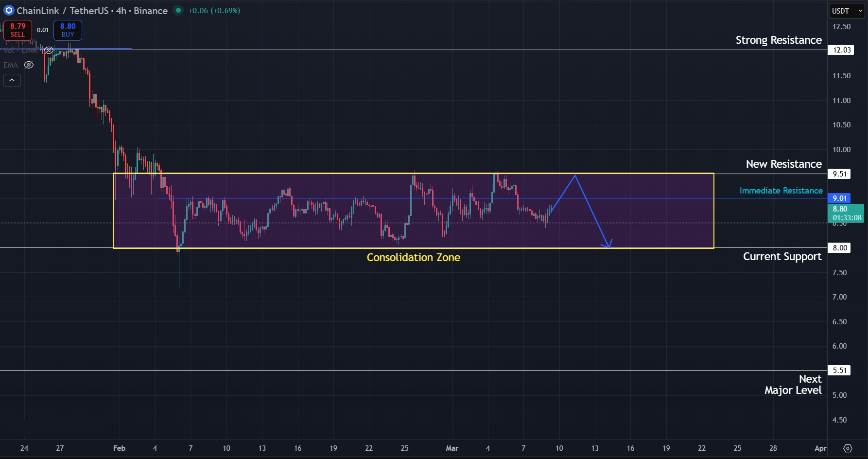Click the green market status dot
The width and height of the screenshot is (868, 459).
point(178,10)
